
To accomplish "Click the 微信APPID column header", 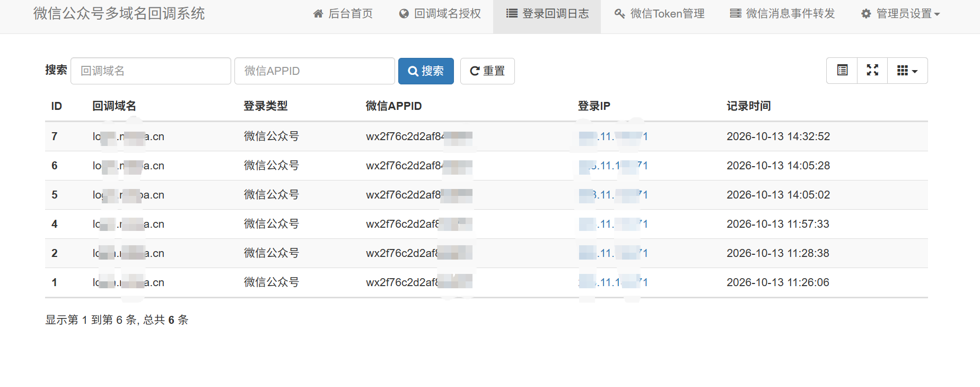I will pos(393,106).
